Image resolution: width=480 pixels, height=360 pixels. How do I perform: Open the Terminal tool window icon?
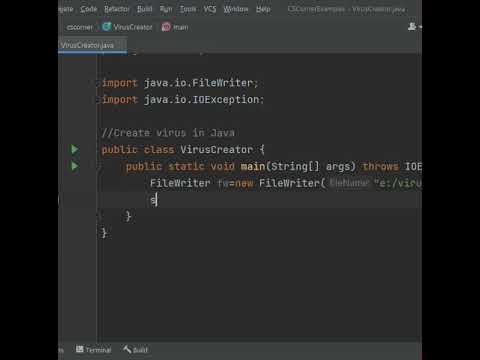point(80,349)
